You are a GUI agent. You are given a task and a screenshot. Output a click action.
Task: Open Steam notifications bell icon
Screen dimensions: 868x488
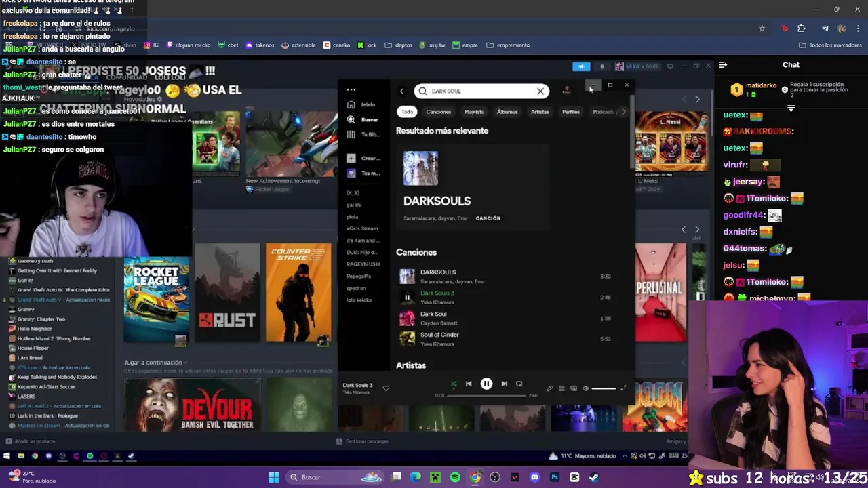tap(602, 66)
